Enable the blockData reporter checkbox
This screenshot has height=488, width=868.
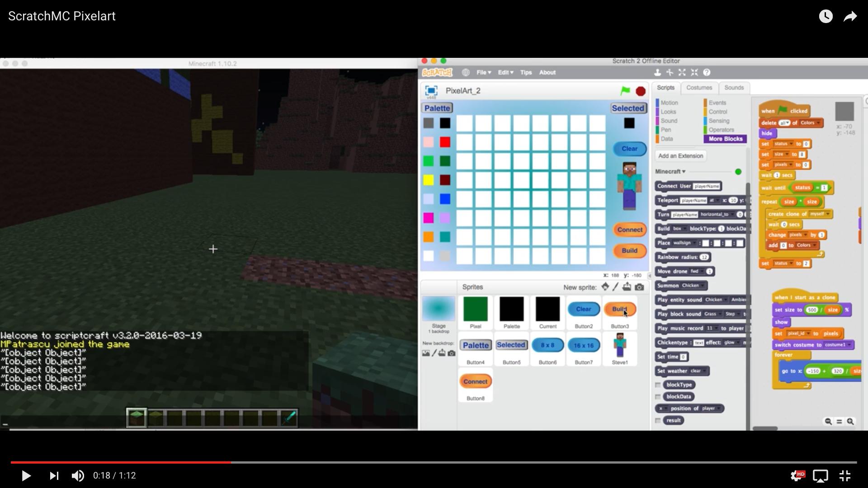658,397
